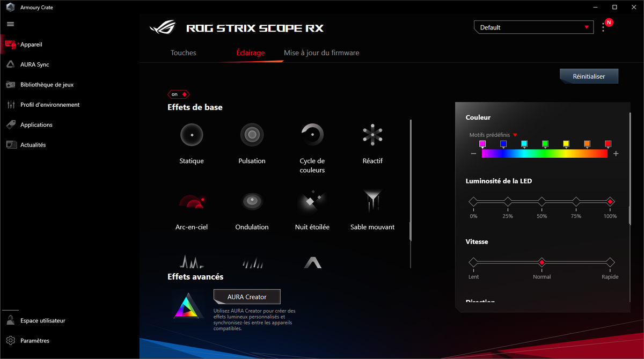Viewport: 644px width, 359px height.
Task: Set LED brightness to 0%
Action: click(473, 202)
